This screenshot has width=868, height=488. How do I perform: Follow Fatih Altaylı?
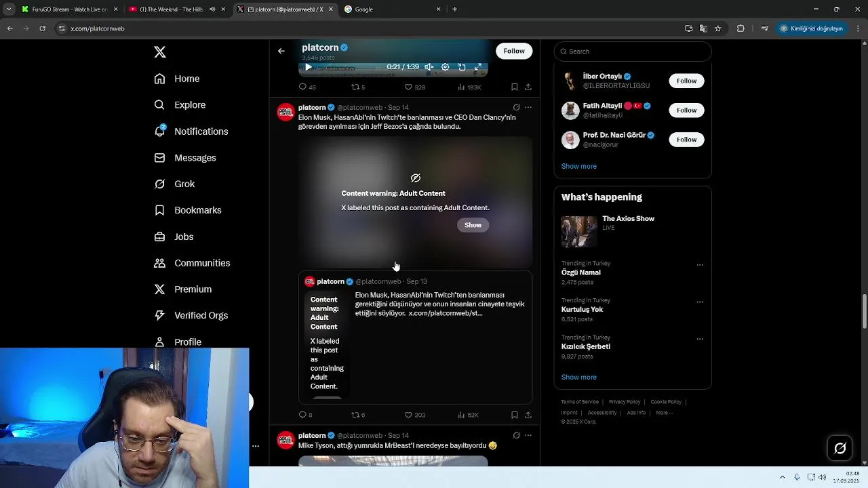pyautogui.click(x=686, y=110)
